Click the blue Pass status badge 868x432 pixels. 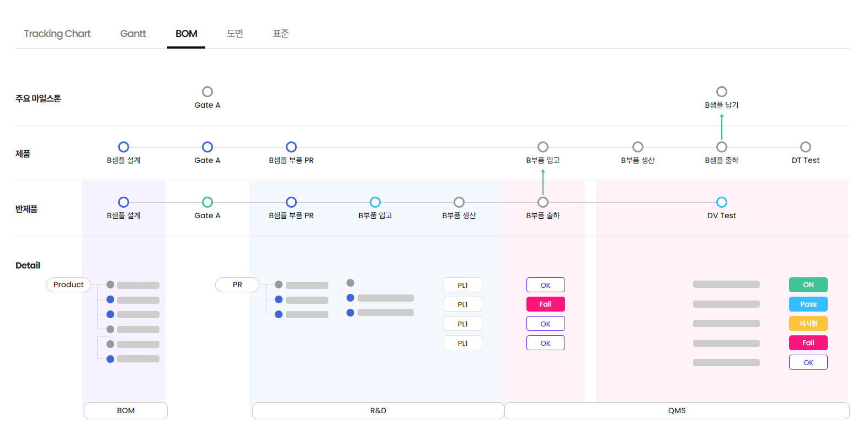tap(808, 304)
